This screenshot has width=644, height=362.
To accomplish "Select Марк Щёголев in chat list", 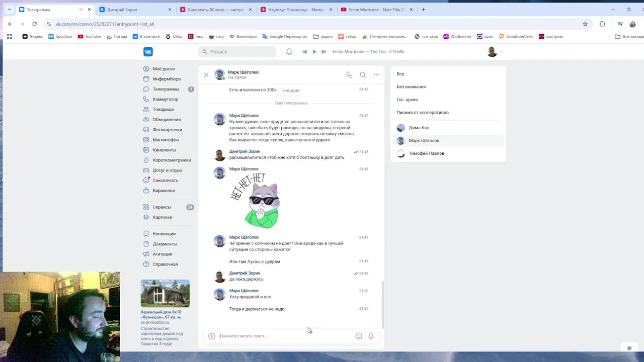I will [x=448, y=141].
